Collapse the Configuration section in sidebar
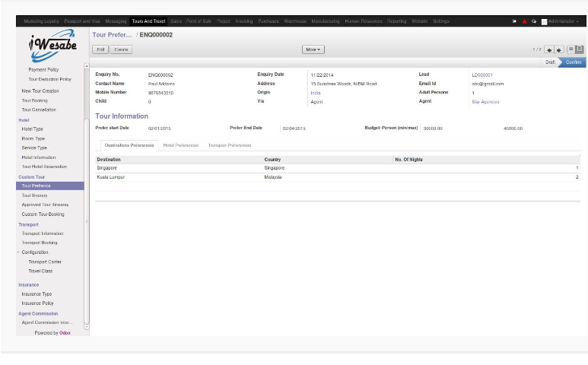The width and height of the screenshot is (588, 365). coord(18,252)
